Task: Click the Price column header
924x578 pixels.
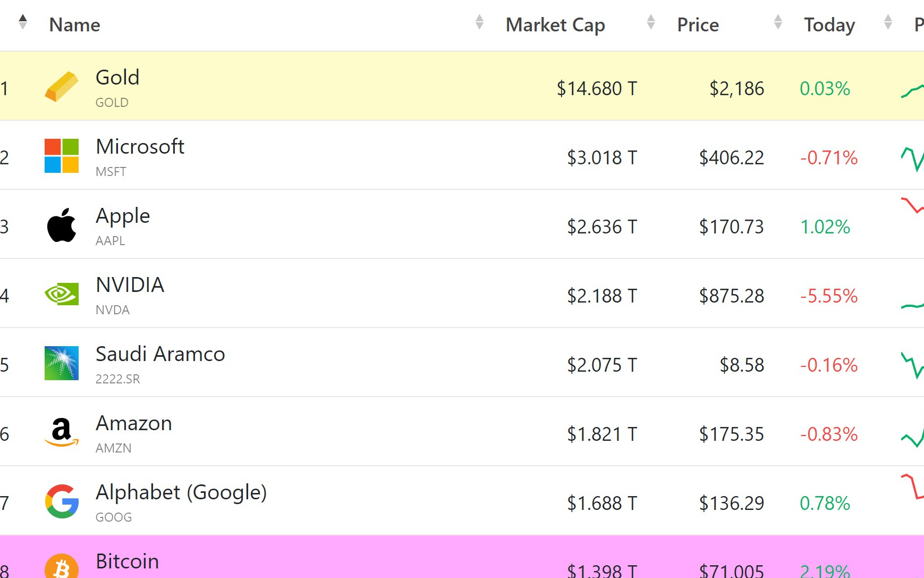Action: coord(698,25)
